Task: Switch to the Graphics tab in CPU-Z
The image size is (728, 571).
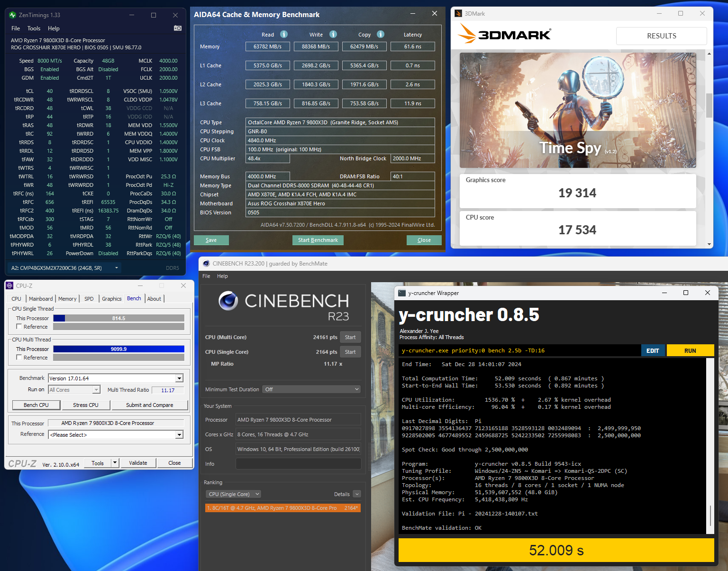Action: point(112,299)
